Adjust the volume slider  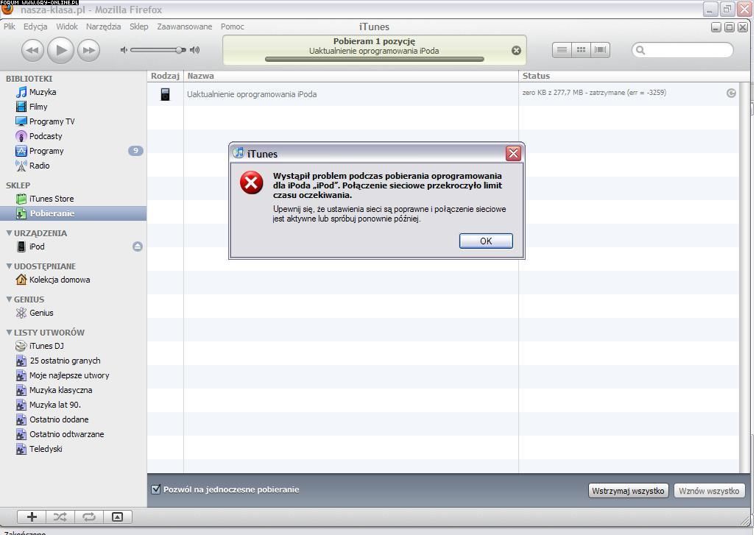pos(179,50)
